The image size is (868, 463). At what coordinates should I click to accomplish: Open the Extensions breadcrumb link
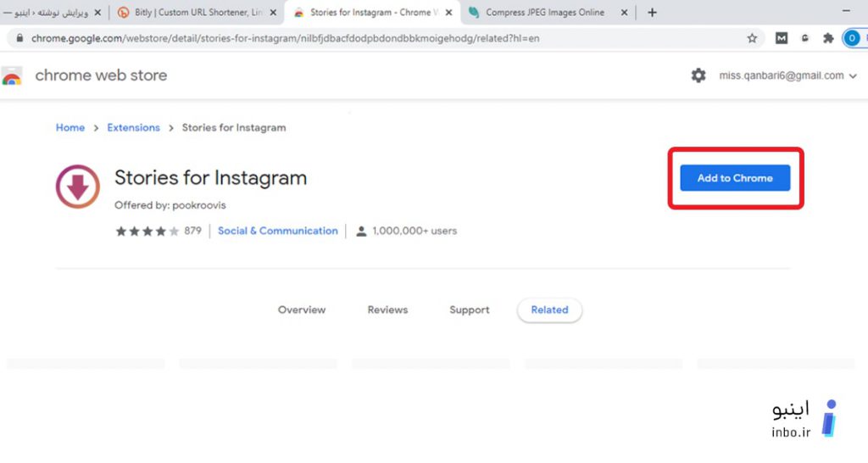pyautogui.click(x=133, y=127)
